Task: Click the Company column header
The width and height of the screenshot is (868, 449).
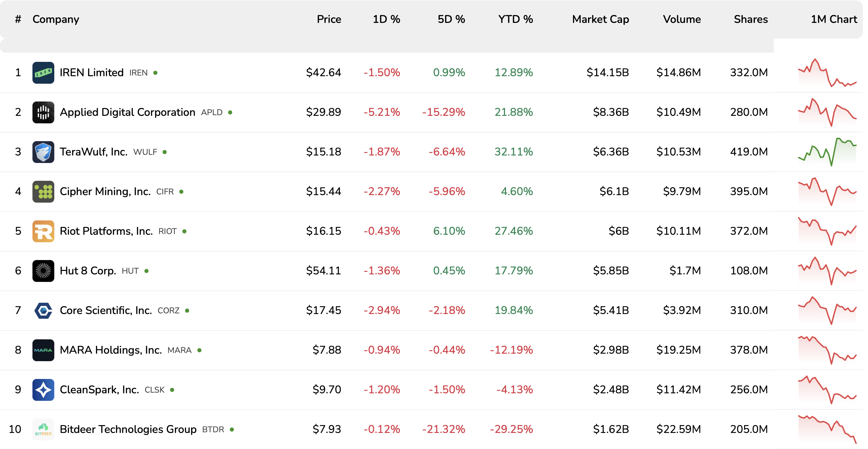Action: [56, 19]
